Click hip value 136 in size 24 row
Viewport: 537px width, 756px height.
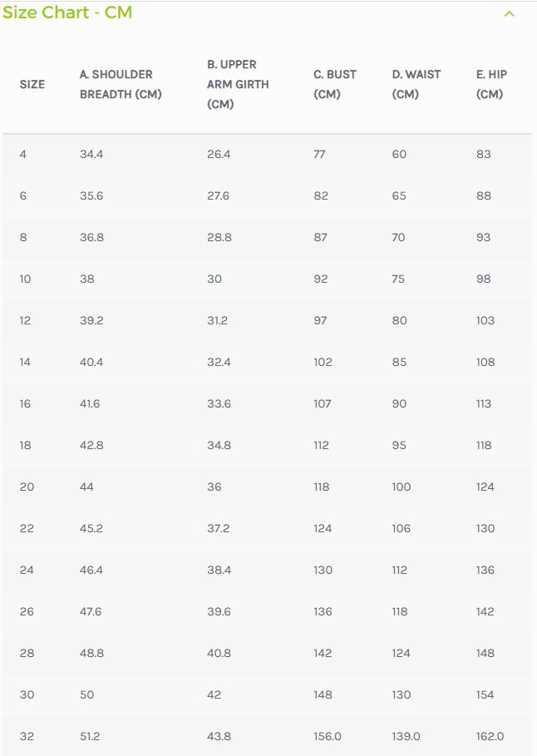point(485,570)
